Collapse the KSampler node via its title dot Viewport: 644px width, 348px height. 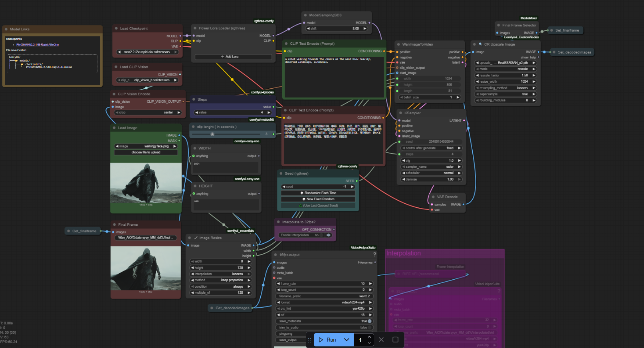click(400, 113)
